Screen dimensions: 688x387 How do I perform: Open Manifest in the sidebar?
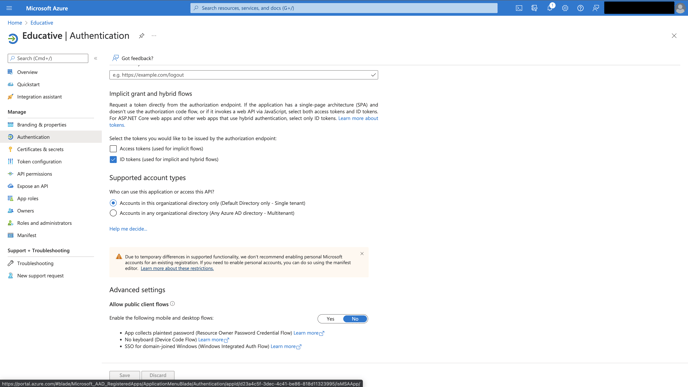[x=27, y=235]
